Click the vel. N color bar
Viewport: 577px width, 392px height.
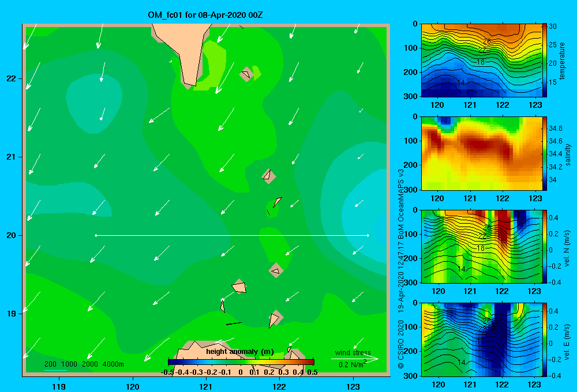(x=545, y=247)
